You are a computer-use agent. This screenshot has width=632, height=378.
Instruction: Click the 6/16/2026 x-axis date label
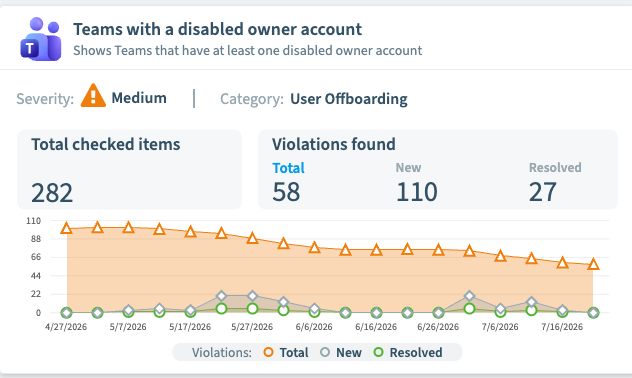click(376, 327)
